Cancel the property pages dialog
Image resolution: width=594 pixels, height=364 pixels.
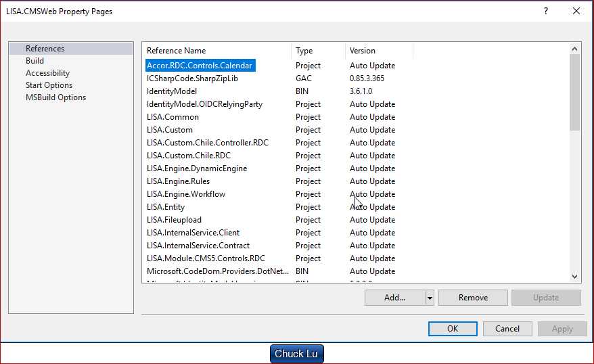507,329
